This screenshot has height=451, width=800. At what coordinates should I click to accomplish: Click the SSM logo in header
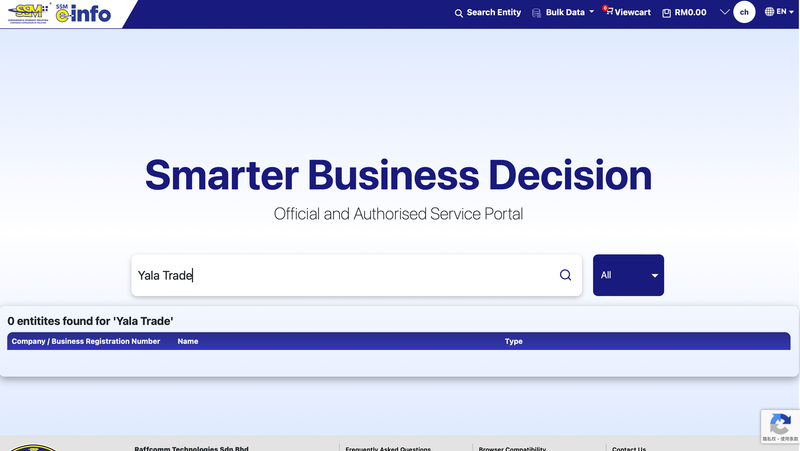pyautogui.click(x=29, y=13)
